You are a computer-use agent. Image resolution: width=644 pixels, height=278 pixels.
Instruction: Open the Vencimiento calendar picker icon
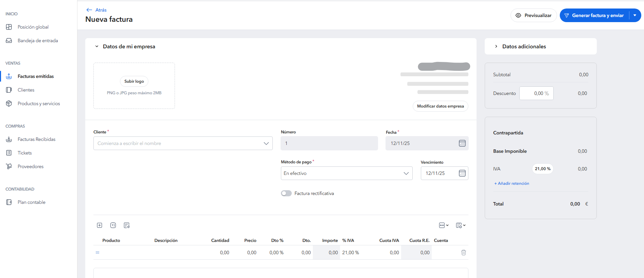462,173
